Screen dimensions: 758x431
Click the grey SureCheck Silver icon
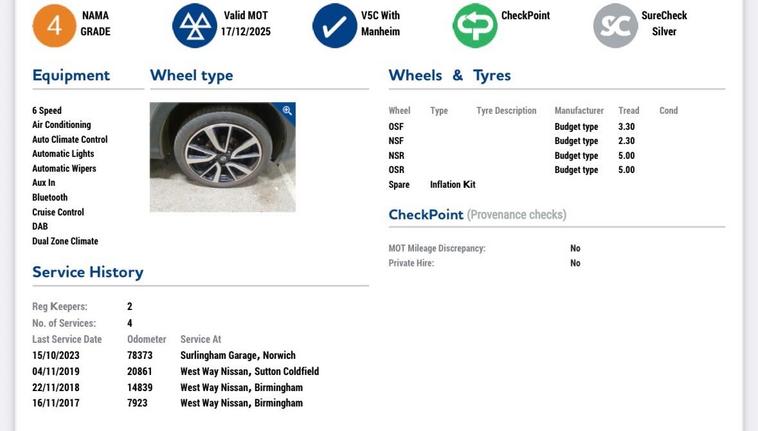point(615,25)
